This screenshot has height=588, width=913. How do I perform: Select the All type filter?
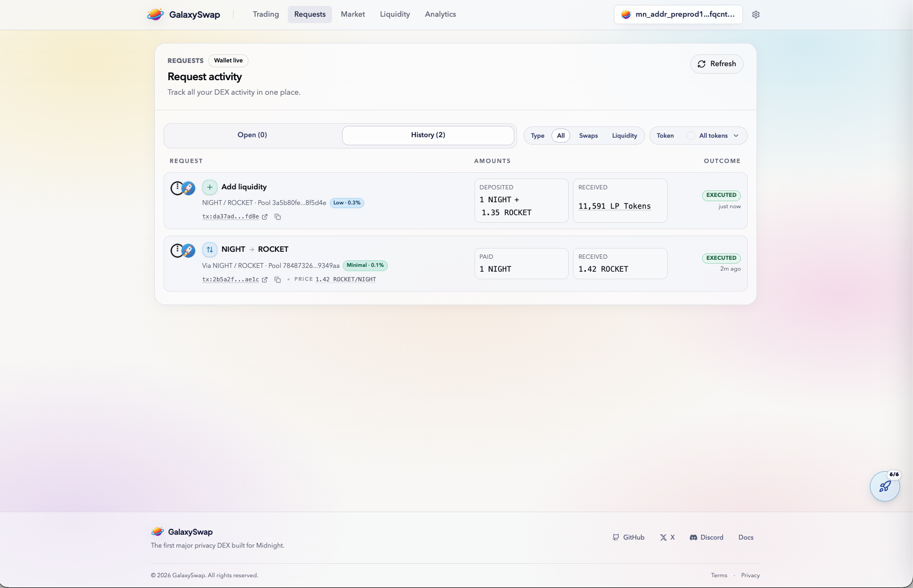pyautogui.click(x=561, y=136)
